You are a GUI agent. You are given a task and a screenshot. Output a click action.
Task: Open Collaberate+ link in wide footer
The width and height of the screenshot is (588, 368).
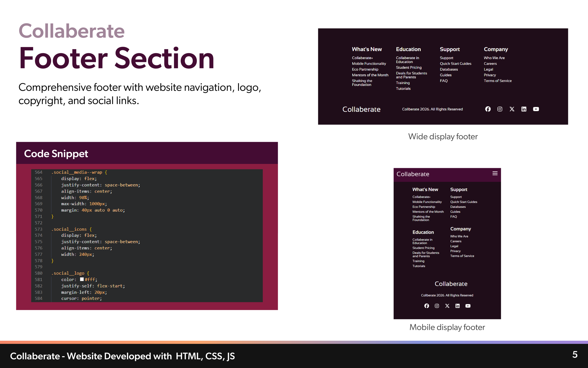coord(362,58)
